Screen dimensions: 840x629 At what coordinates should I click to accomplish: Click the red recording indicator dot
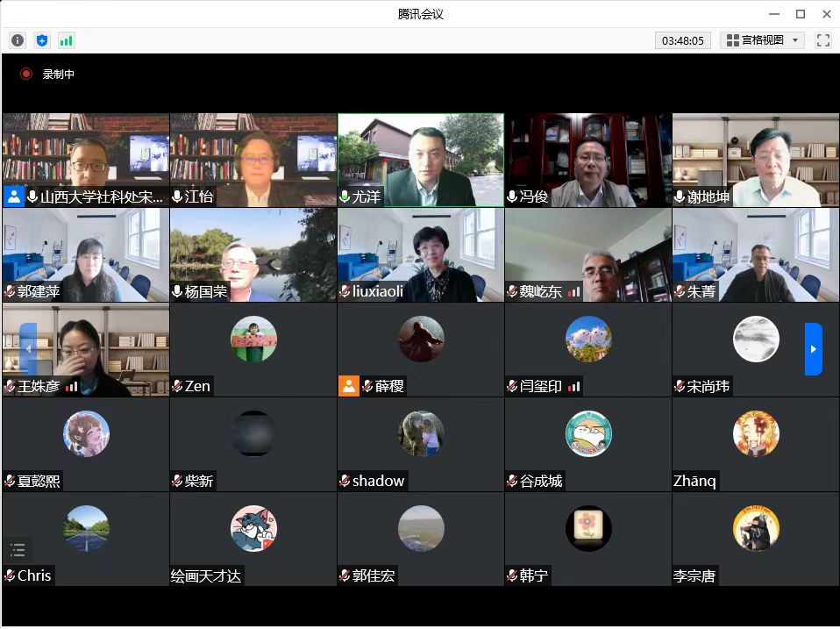[26, 75]
